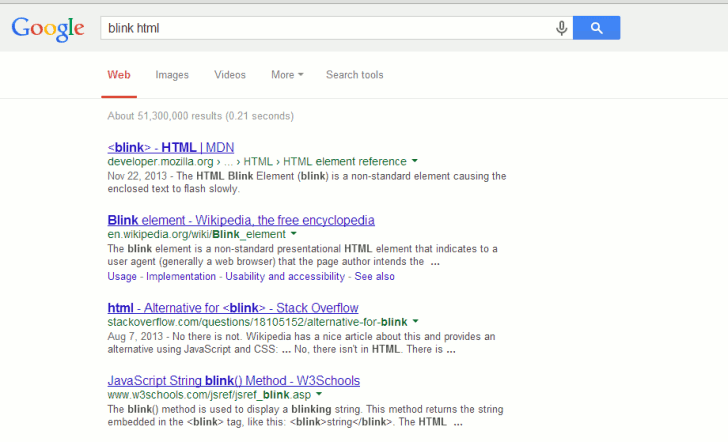728x442 pixels.
Task: Open 'Usability and accessibility' sitelink
Action: tap(285, 276)
